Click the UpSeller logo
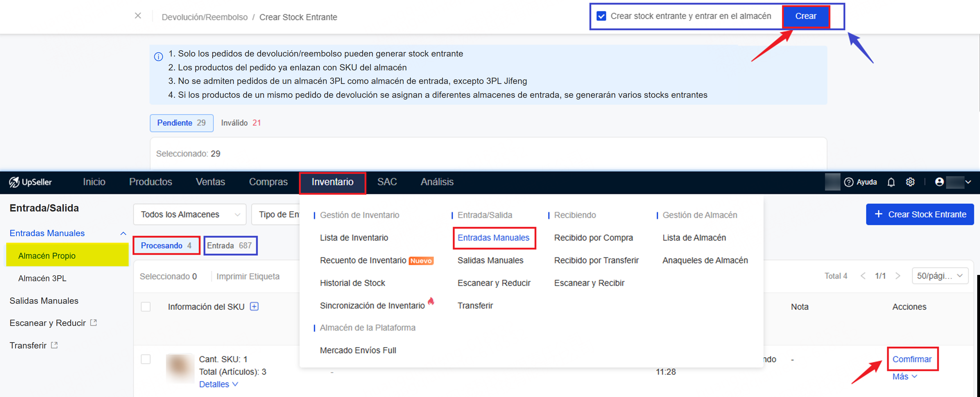 (x=31, y=182)
